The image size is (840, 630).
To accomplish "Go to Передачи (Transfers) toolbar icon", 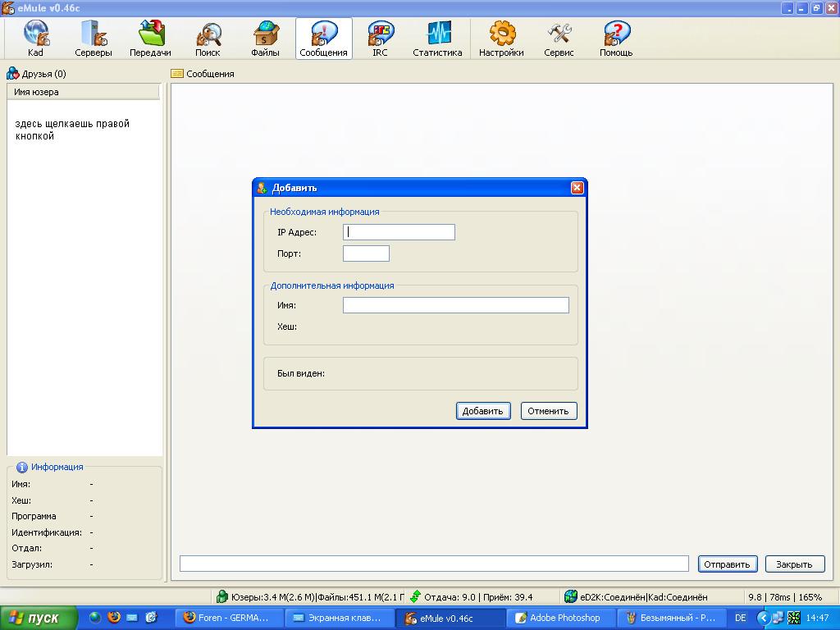I will point(150,39).
